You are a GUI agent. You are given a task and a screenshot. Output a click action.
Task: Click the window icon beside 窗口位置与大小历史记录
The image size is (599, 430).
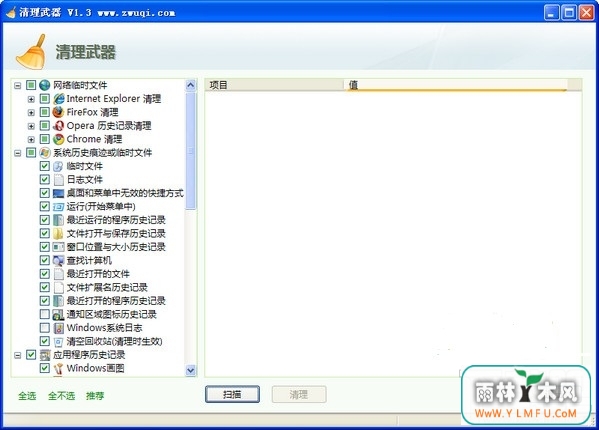[x=58, y=247]
